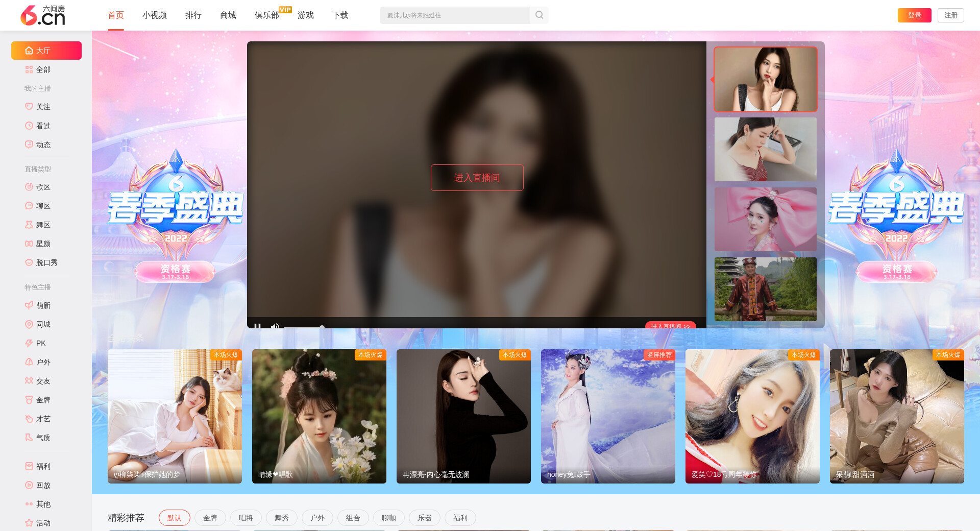The height and width of the screenshot is (531, 980).
Task: Select the 默认 filter pill
Action: (x=174, y=518)
